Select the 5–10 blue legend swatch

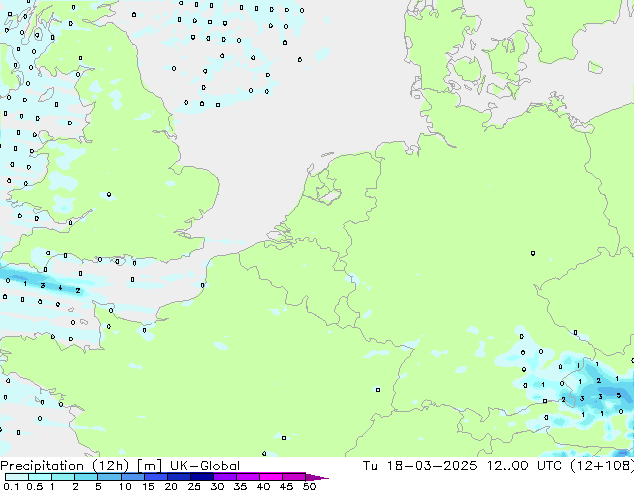click(x=109, y=477)
